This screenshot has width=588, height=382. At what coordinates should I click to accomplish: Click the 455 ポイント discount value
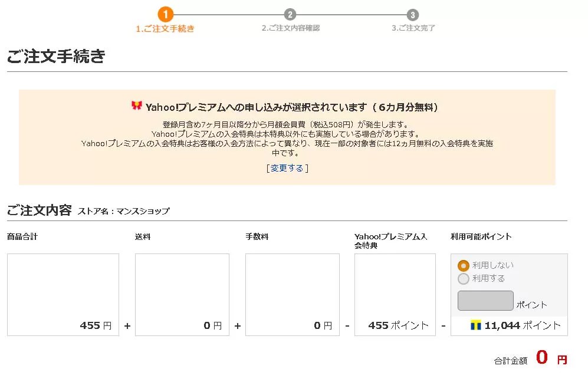tap(398, 325)
